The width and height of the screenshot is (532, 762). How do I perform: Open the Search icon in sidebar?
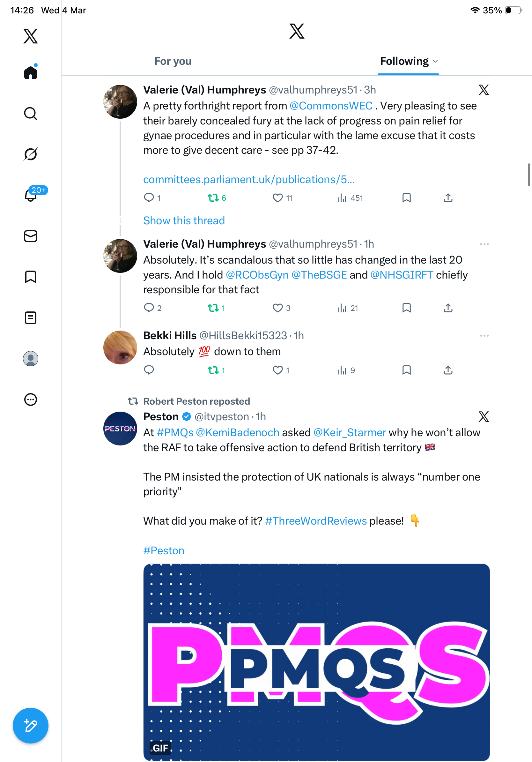(31, 114)
